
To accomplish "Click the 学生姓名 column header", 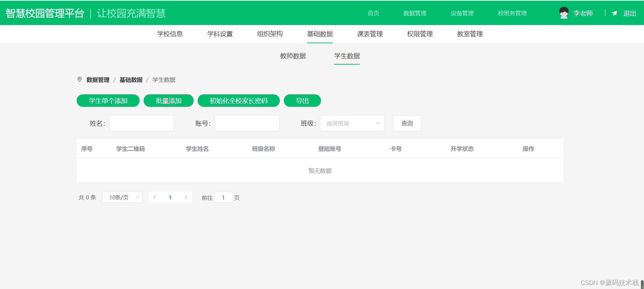I will 197,149.
